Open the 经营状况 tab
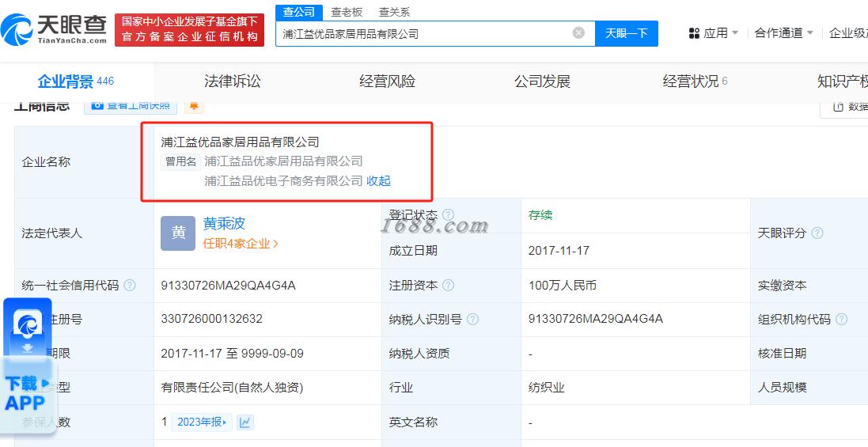Viewport: 868px width, 447px height. click(696, 81)
